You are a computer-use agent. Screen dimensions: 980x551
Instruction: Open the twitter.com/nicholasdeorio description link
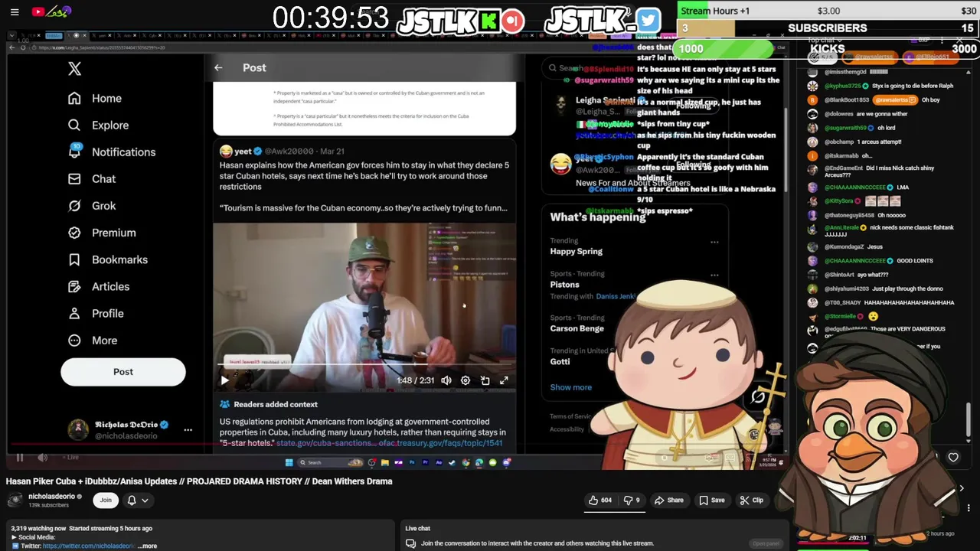pyautogui.click(x=89, y=546)
